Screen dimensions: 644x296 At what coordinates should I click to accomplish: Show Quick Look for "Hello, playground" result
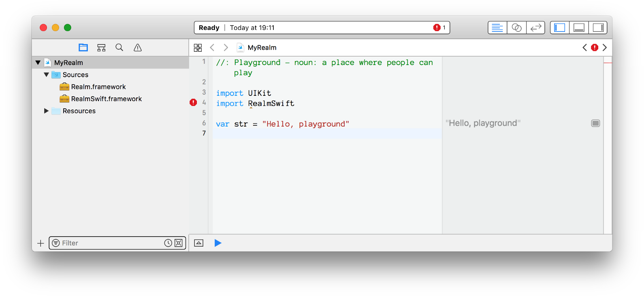pyautogui.click(x=595, y=123)
